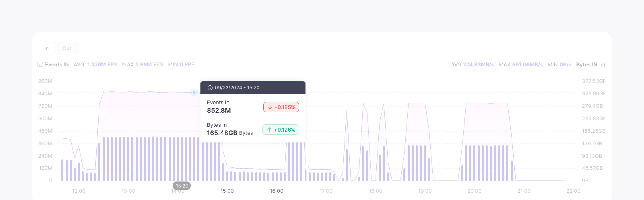The height and width of the screenshot is (200, 644).
Task: Click the 960M y-axis label
Action: (45, 81)
